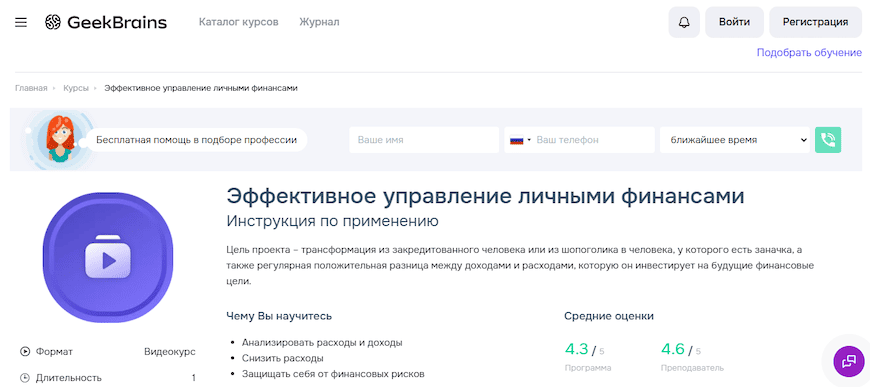
Task: Click the Снизить расходы list item
Action: point(282,358)
